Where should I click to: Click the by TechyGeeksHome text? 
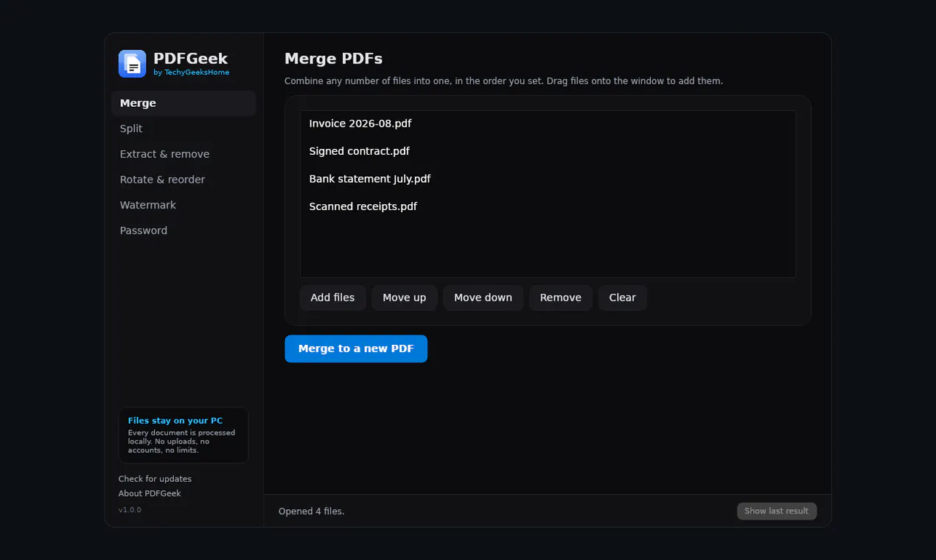[192, 73]
